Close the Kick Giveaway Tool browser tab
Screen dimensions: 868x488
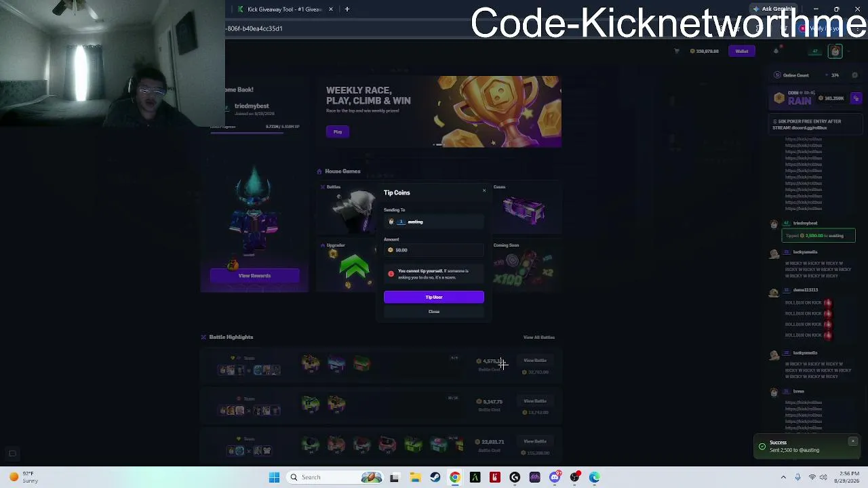331,9
